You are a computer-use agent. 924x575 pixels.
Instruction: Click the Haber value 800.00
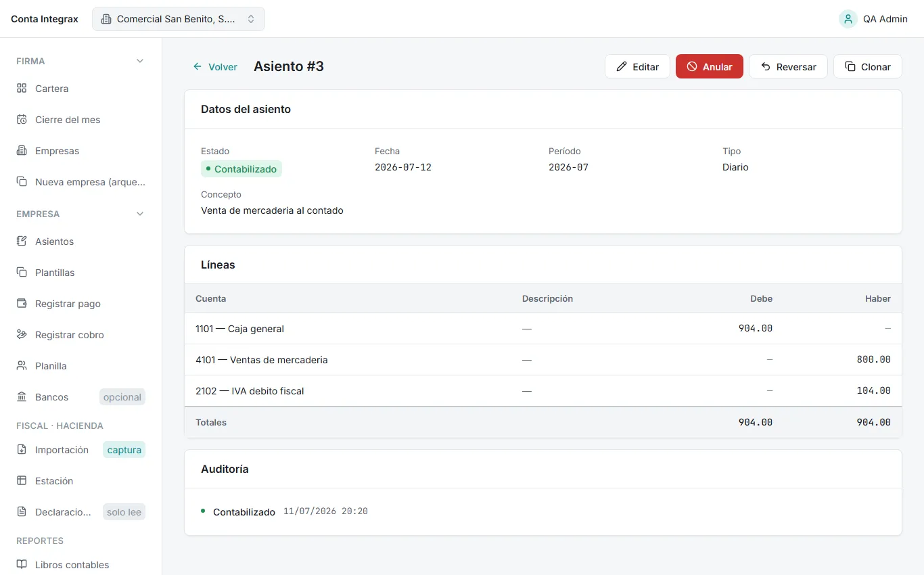pyautogui.click(x=874, y=360)
